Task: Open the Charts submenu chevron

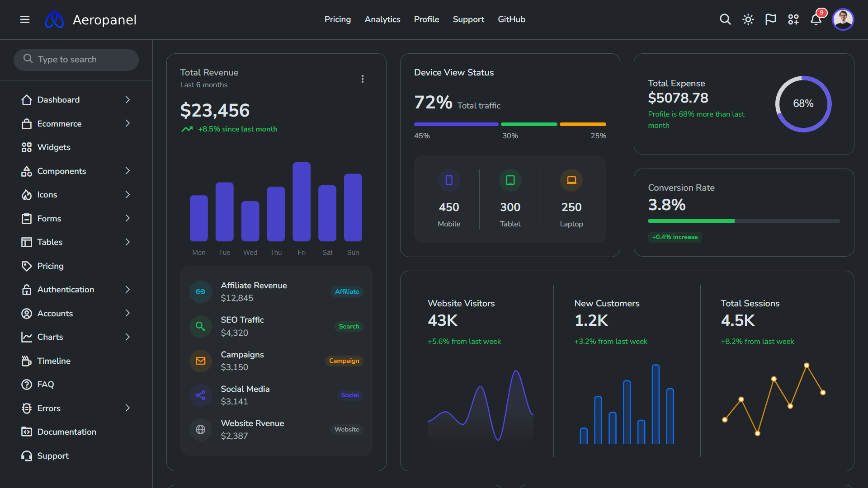Action: (127, 337)
